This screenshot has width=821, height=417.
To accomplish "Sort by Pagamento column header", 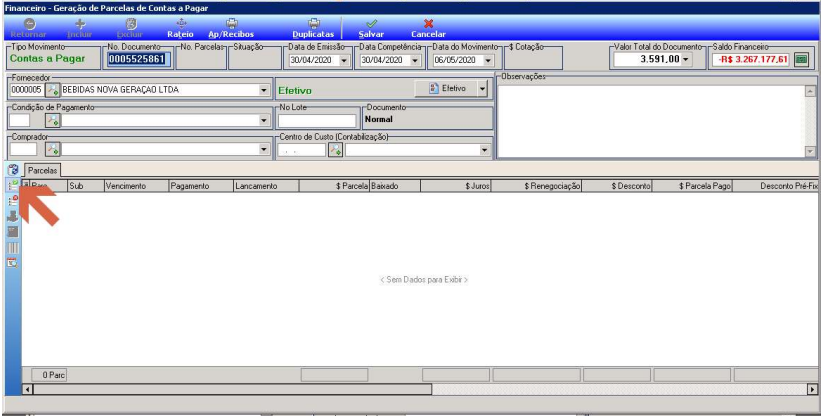I will pyautogui.click(x=201, y=186).
